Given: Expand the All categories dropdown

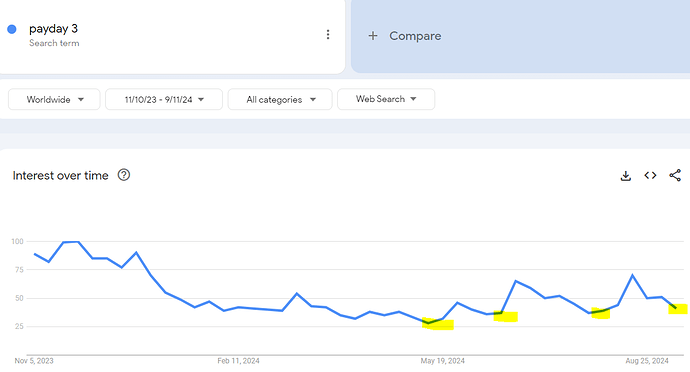Looking at the screenshot, I should (280, 99).
